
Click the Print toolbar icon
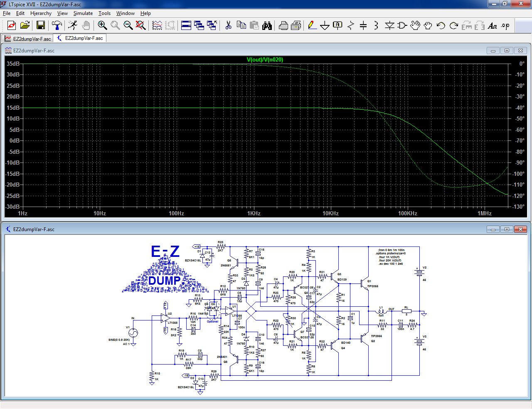point(296,25)
